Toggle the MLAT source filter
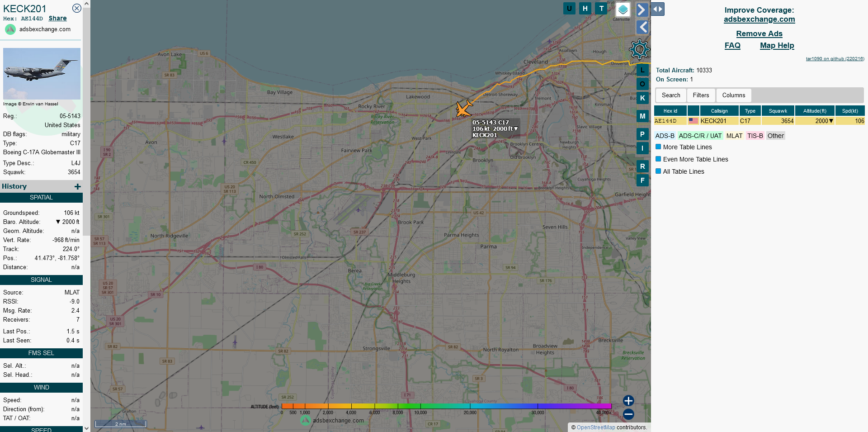868x432 pixels. point(734,136)
